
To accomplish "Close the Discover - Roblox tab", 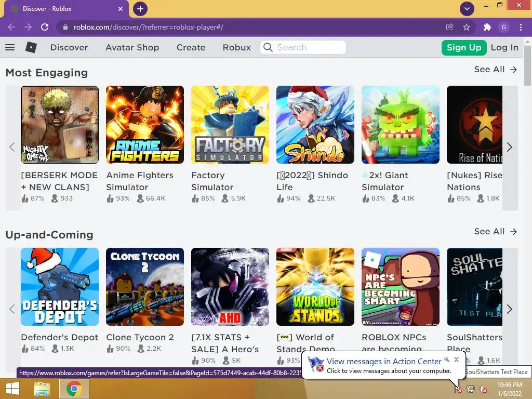I will pyautogui.click(x=120, y=9).
